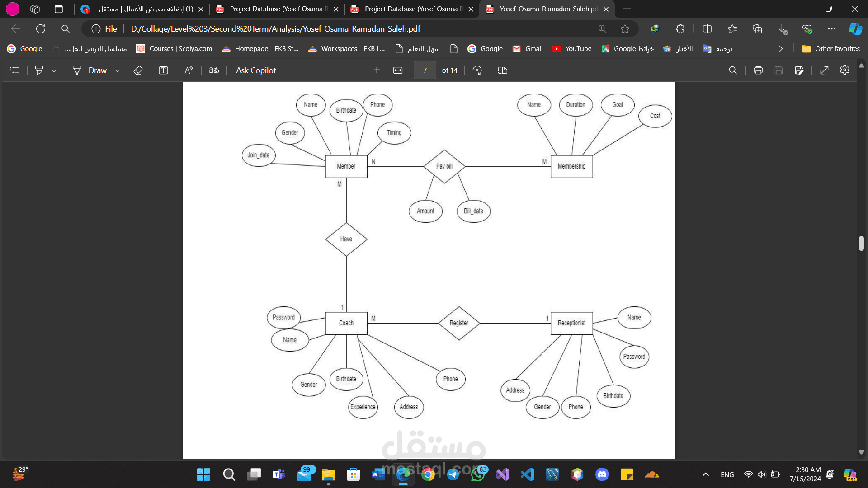Viewport: 868px width, 488px height.
Task: Toggle the Highlight tool
Action: [x=39, y=70]
